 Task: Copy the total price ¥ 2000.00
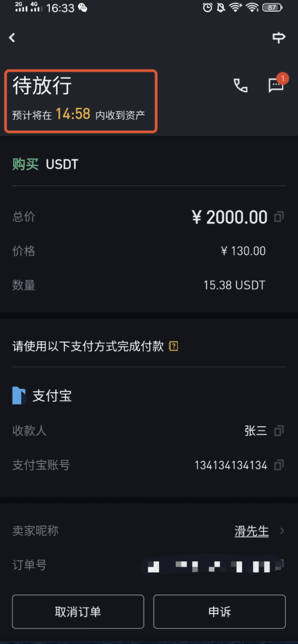tap(279, 218)
